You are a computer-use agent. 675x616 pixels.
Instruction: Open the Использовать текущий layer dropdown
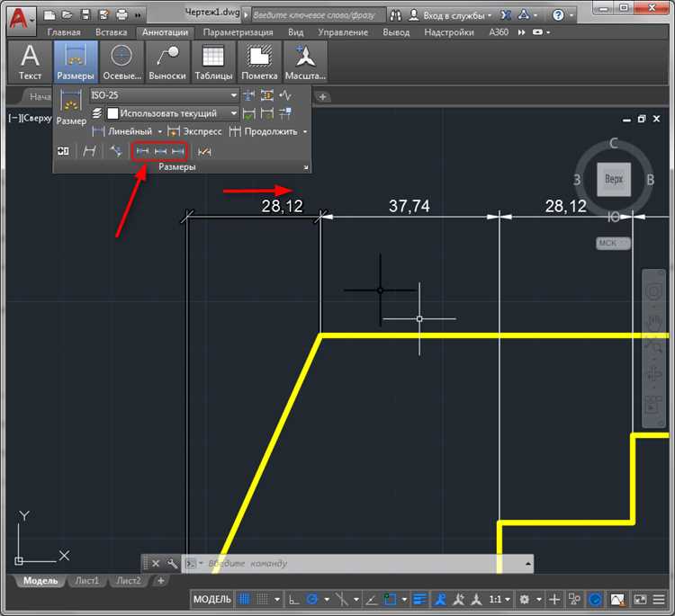(x=233, y=113)
